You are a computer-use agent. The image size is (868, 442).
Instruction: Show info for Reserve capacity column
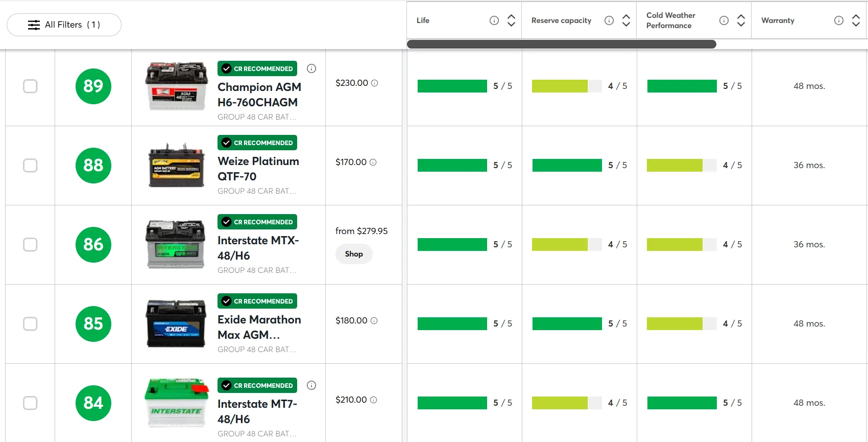pos(609,20)
